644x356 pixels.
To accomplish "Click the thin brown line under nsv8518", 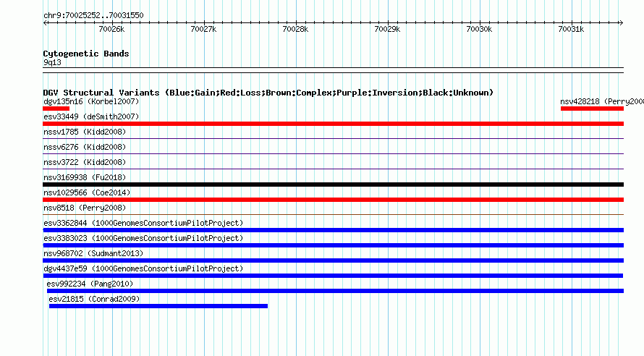I will pos(333,215).
